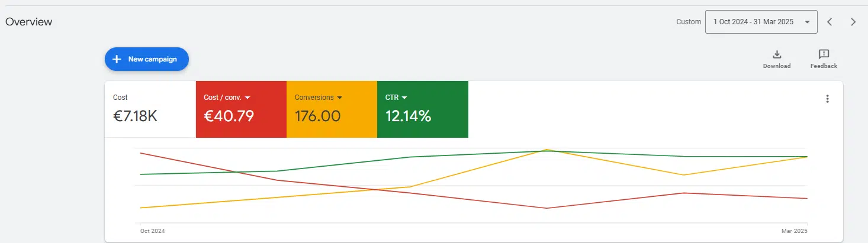Open the date range dropdown
The image size is (868, 243).
pyautogui.click(x=761, y=22)
